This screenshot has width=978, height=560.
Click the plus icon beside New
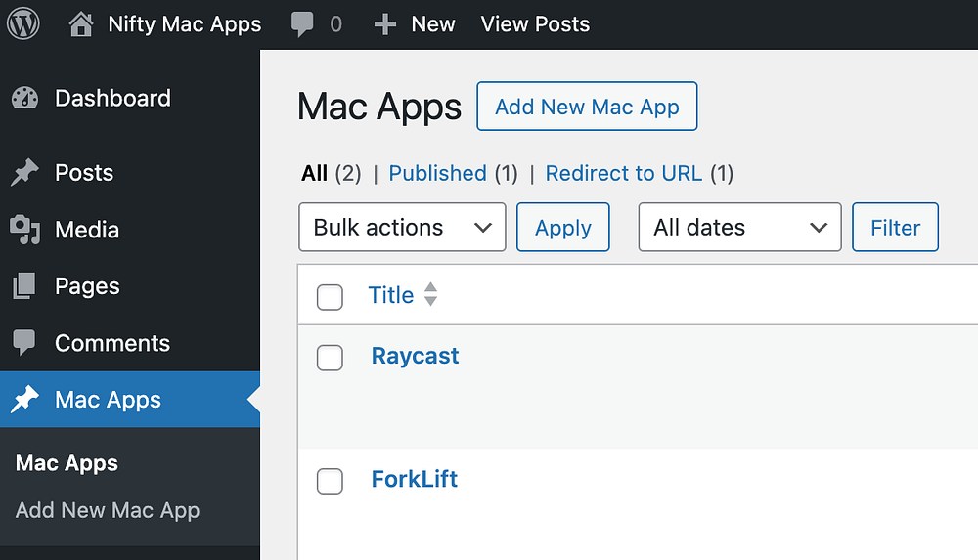pos(385,24)
